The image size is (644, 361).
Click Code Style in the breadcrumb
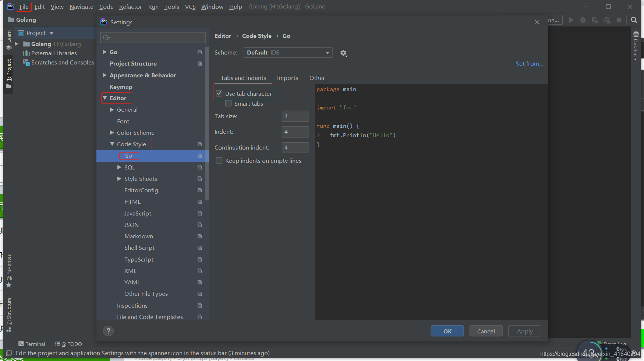pos(256,36)
